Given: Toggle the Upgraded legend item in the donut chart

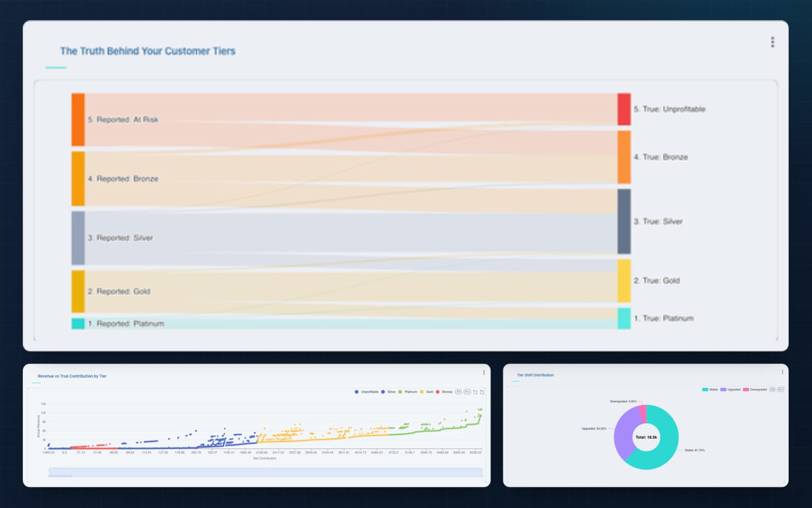Looking at the screenshot, I should [x=730, y=390].
